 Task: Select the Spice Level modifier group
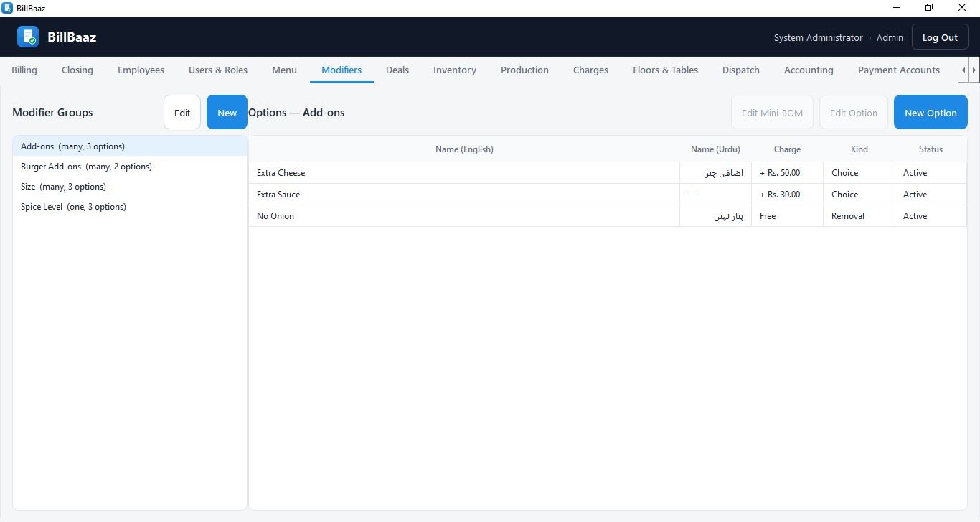click(130, 206)
